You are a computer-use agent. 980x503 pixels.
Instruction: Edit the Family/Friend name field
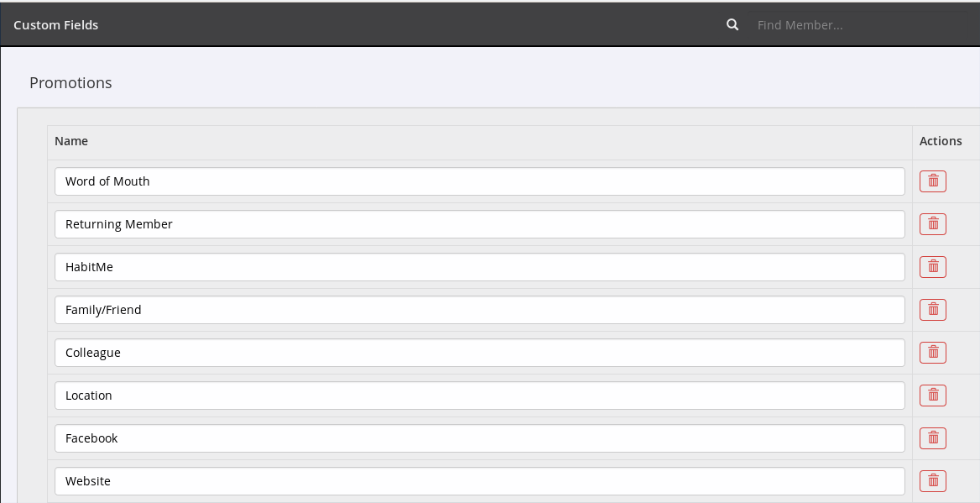479,310
